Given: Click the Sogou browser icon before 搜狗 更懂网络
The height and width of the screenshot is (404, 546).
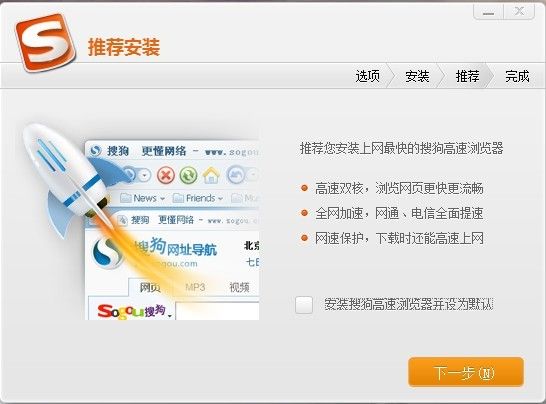Looking at the screenshot, I should tap(95, 151).
